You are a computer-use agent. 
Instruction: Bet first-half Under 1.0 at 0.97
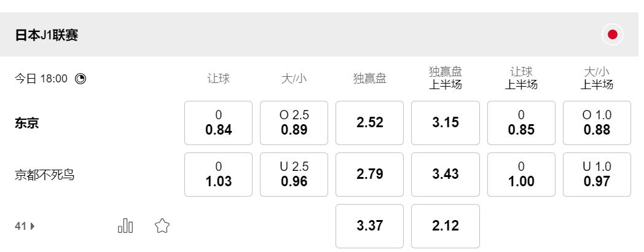(x=597, y=175)
